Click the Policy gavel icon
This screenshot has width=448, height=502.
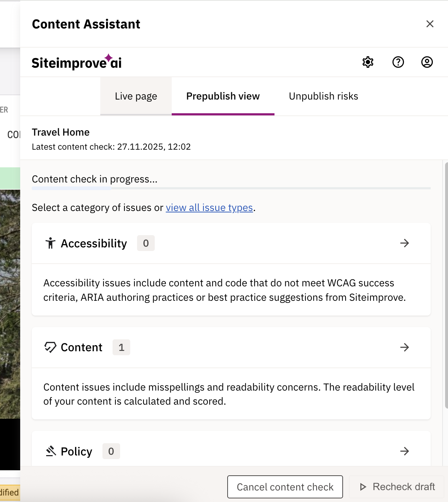pos(50,451)
